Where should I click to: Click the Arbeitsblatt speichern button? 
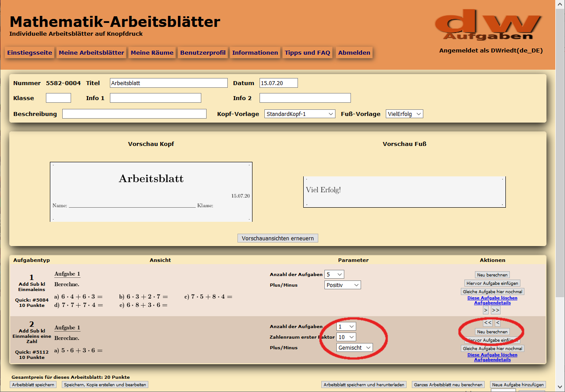coord(34,385)
